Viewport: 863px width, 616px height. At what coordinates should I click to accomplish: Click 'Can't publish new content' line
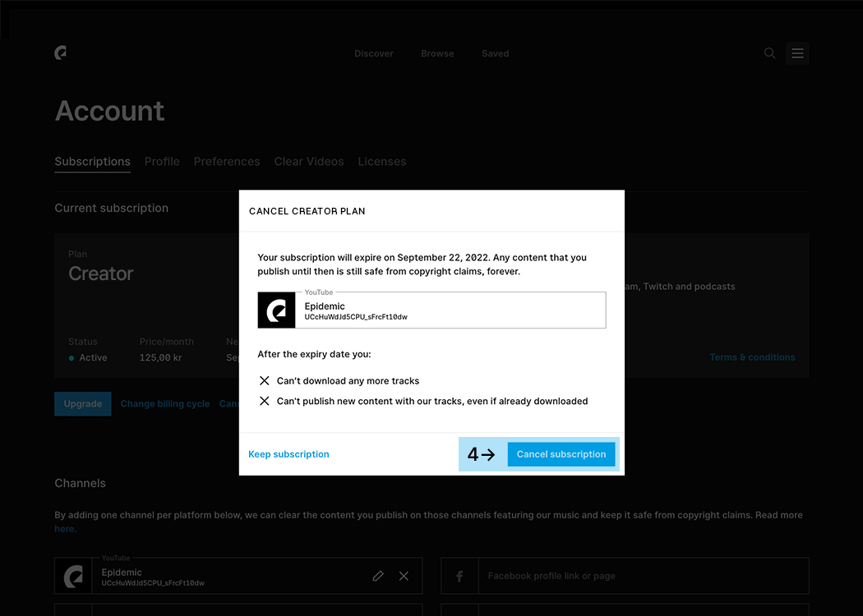(432, 401)
